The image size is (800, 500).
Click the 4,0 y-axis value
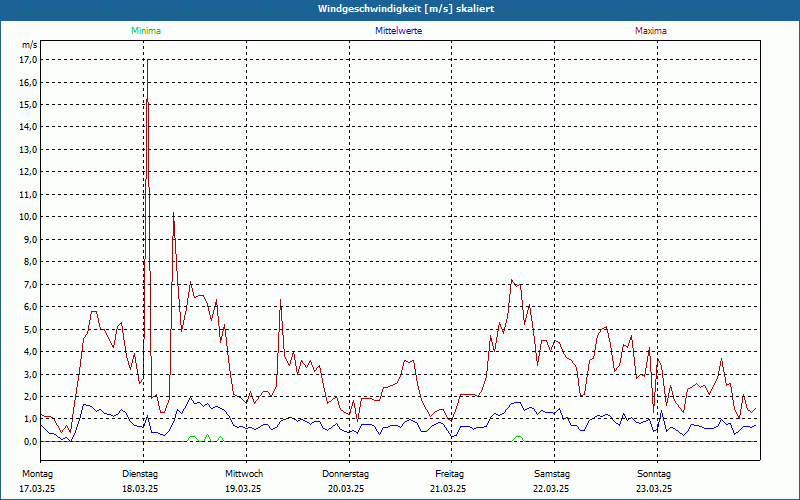point(31,352)
